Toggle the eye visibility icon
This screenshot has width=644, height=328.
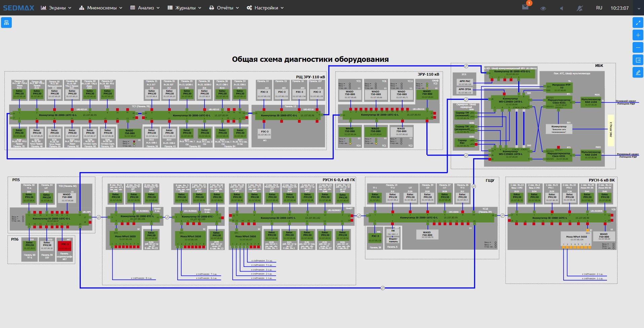(543, 8)
